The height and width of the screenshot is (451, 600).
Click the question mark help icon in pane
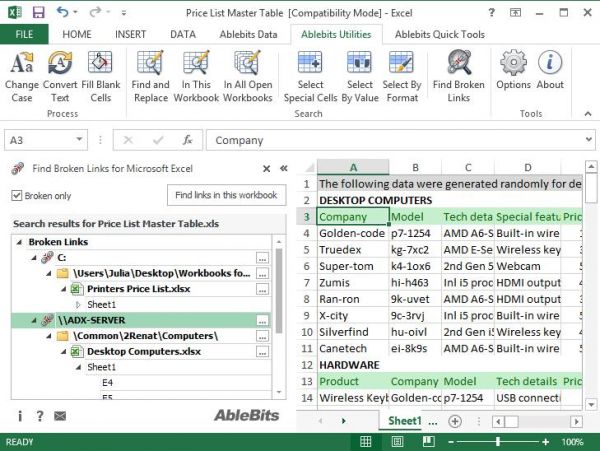(40, 416)
